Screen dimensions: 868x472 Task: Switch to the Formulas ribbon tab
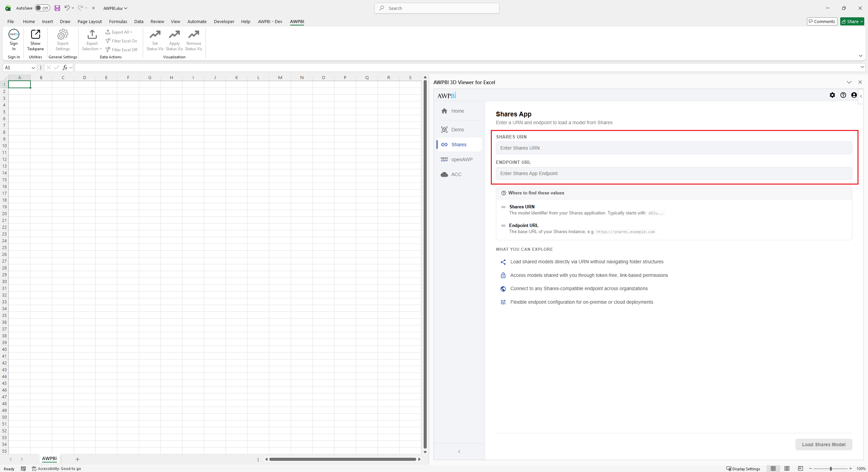coord(118,21)
